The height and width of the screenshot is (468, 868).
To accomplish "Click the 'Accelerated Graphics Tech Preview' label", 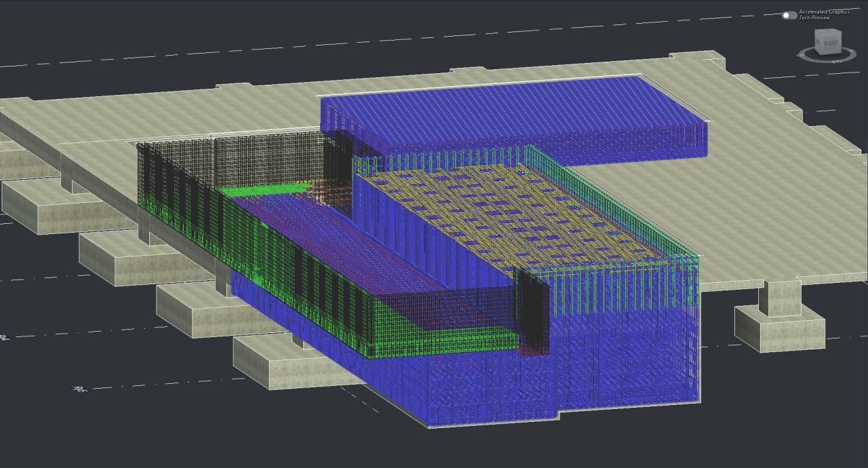I will (x=824, y=15).
